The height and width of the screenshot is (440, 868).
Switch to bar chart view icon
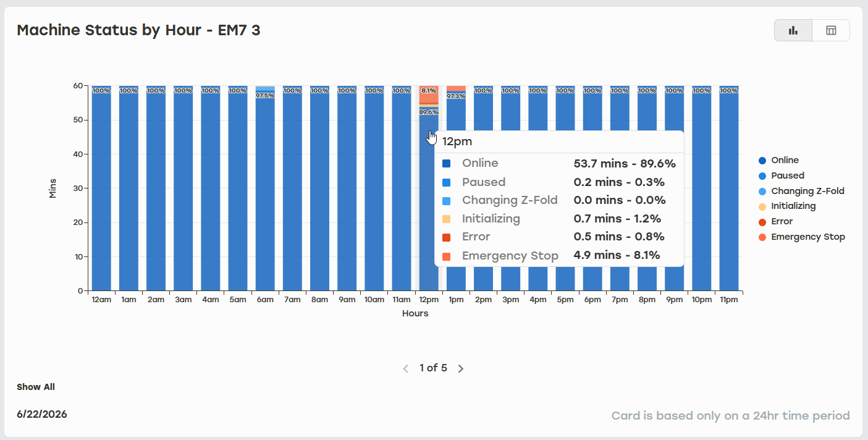tap(793, 30)
